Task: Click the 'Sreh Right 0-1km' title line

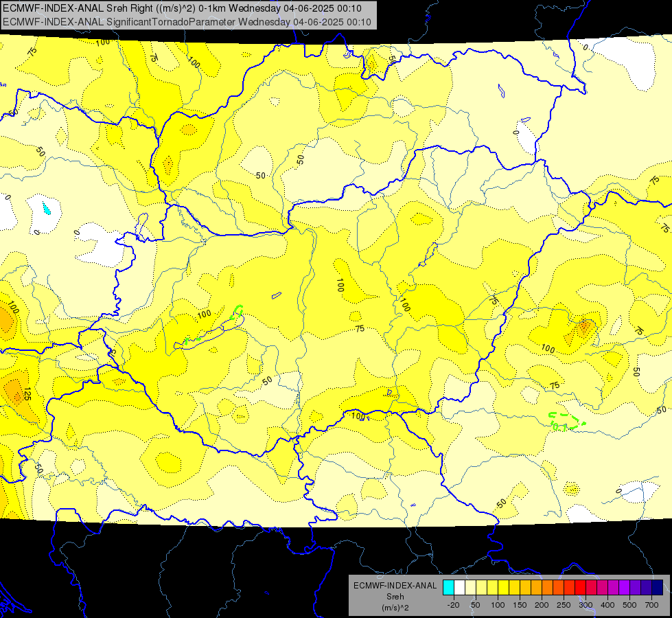Action: pos(182,8)
